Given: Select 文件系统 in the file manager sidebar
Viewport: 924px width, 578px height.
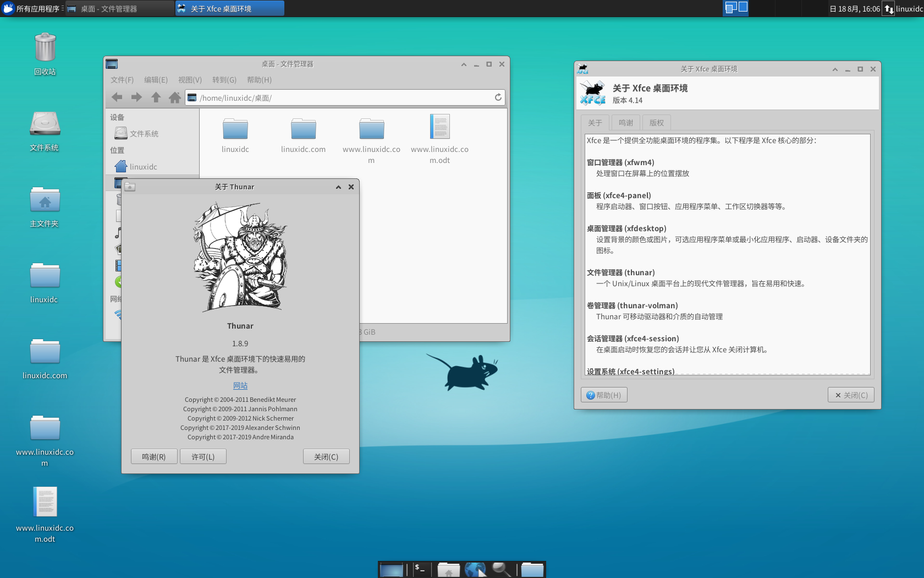Looking at the screenshot, I should tap(144, 134).
